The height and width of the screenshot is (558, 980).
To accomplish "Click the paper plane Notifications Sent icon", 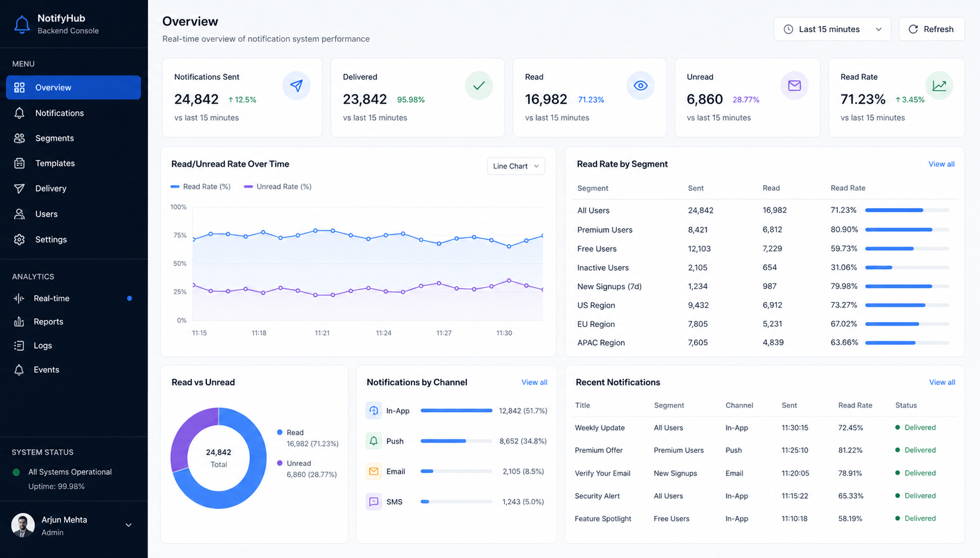I will [x=296, y=86].
